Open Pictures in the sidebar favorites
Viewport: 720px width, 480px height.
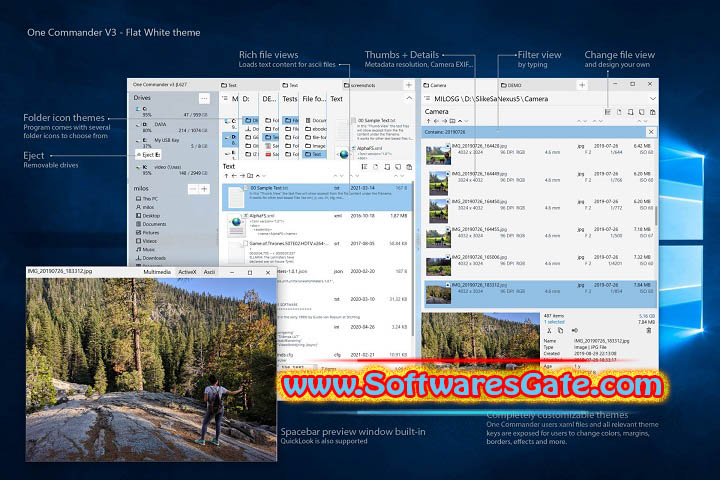coord(147,232)
